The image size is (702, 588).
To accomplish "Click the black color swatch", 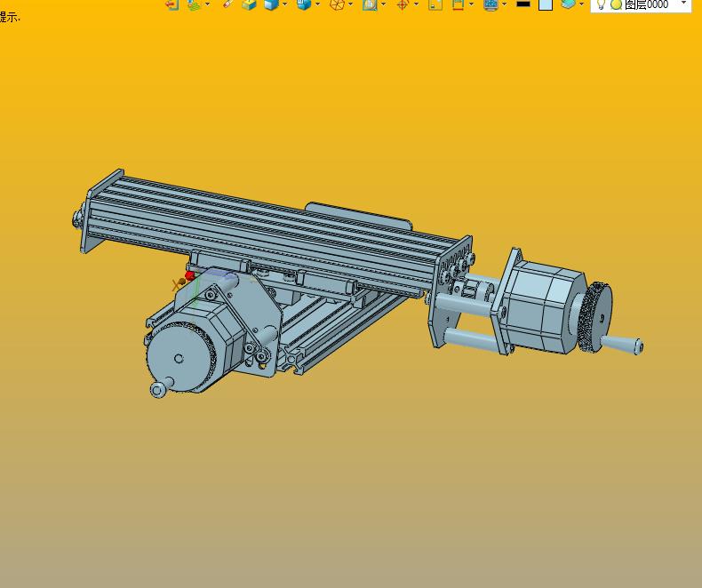I will 523,4.
